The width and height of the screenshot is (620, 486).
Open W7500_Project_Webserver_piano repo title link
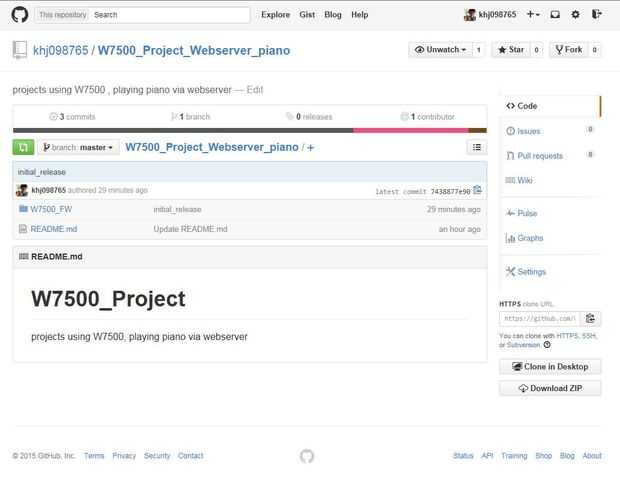coord(194,51)
